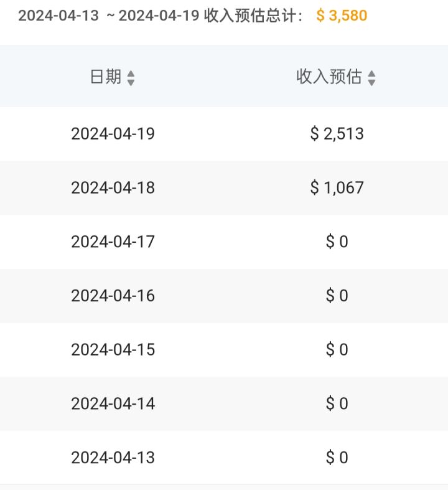Select the 2024-04-17 date cell
Screen dimensions: 448x490
click(113, 242)
